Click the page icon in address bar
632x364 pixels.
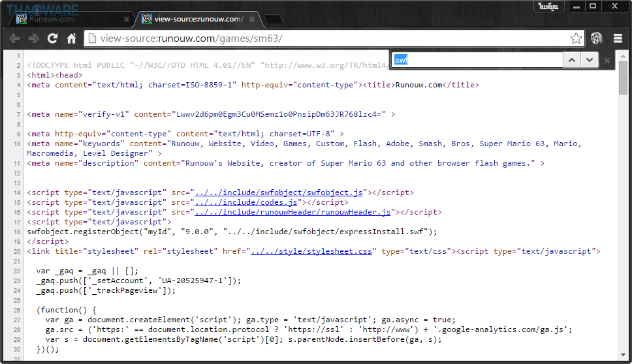coord(92,38)
